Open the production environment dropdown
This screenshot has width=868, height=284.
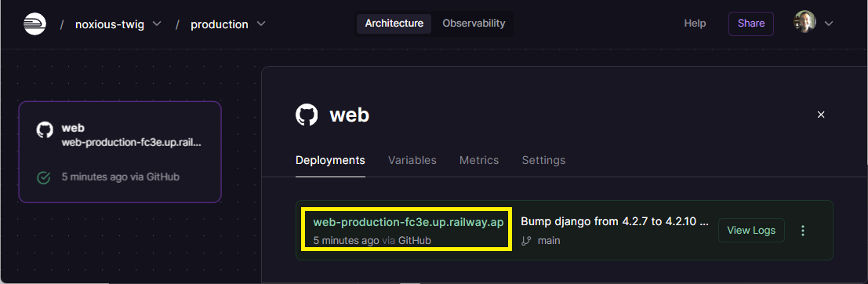pyautogui.click(x=228, y=24)
